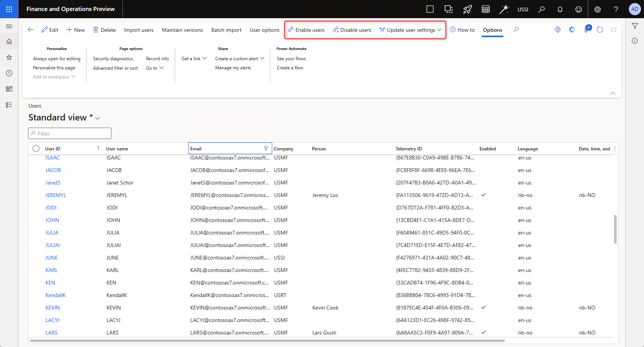Click the Enable users button

(306, 30)
